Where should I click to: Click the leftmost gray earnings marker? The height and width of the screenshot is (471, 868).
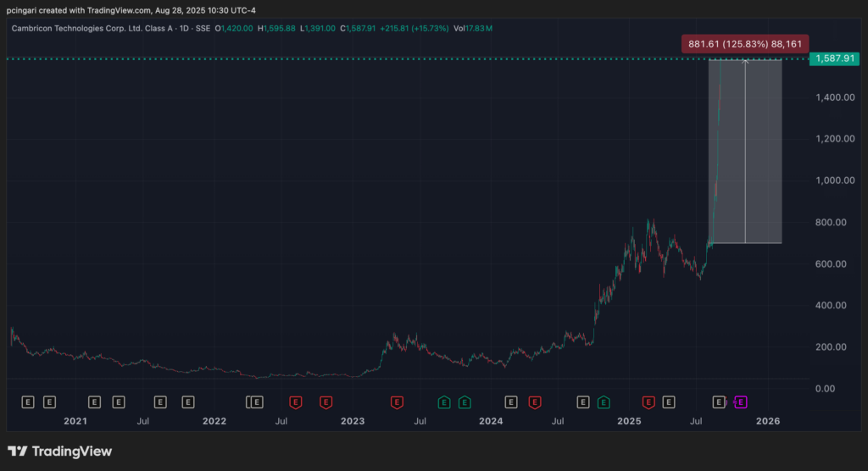[x=28, y=402]
